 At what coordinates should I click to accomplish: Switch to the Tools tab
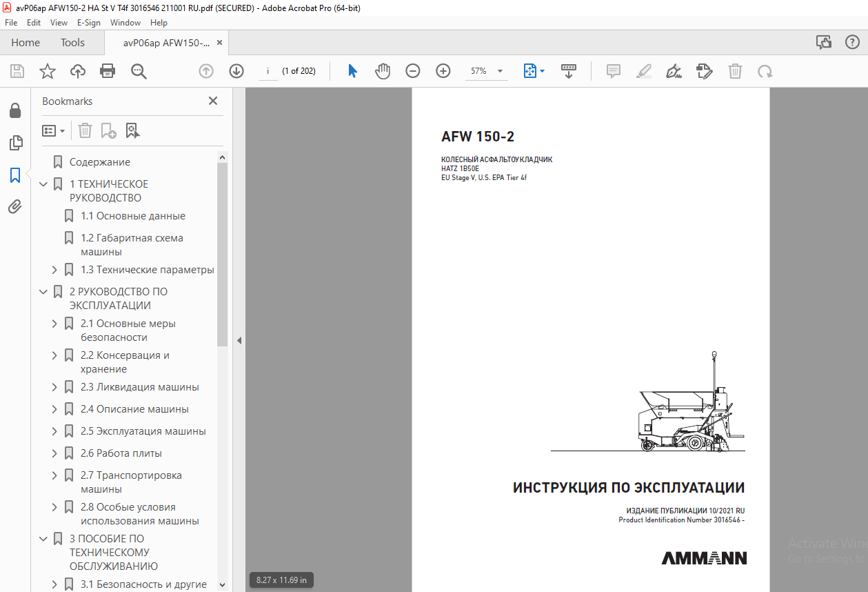[x=72, y=43]
